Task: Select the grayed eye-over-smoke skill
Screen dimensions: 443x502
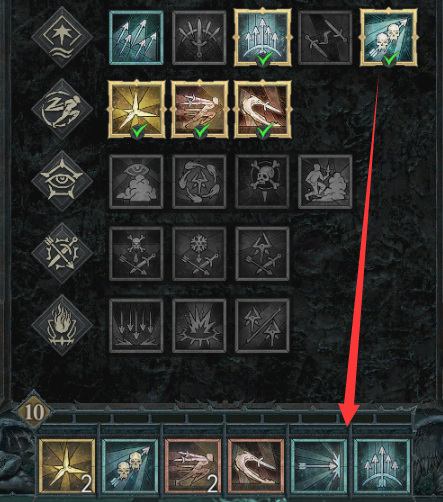Action: click(136, 182)
